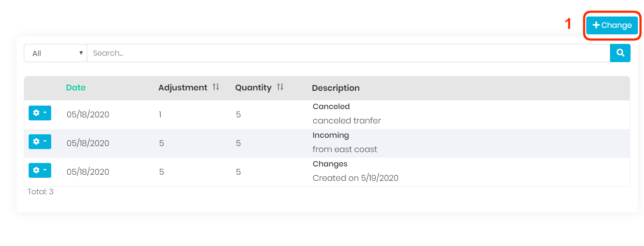The width and height of the screenshot is (644, 246).
Task: Click the Quantity column header
Action: [253, 88]
